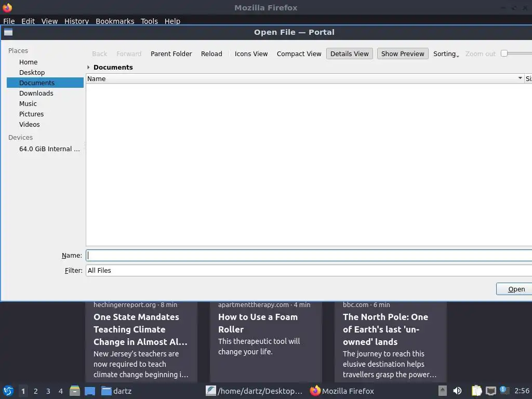The height and width of the screenshot is (399, 532).
Task: Click the volume speaker tray icon
Action: click(457, 391)
